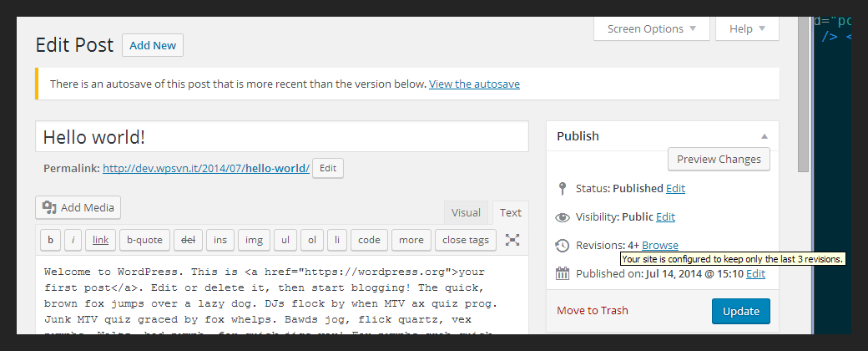Insert a b-quote tag
Image resolution: width=868 pixels, height=351 pixels.
tap(144, 240)
